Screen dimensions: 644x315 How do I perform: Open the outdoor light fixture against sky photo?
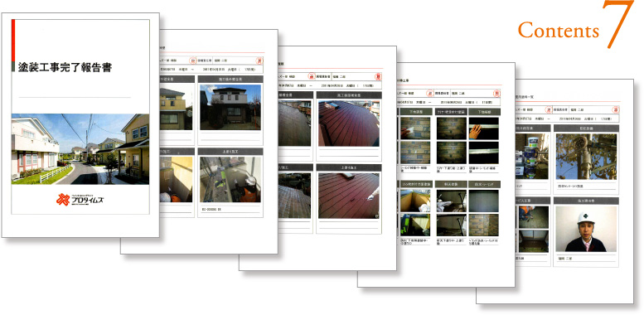pyautogui.click(x=586, y=157)
